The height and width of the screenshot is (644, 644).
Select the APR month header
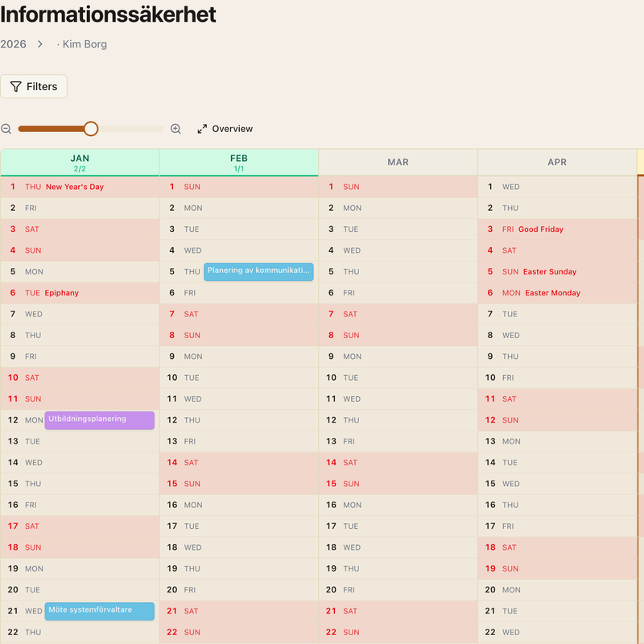[557, 163]
